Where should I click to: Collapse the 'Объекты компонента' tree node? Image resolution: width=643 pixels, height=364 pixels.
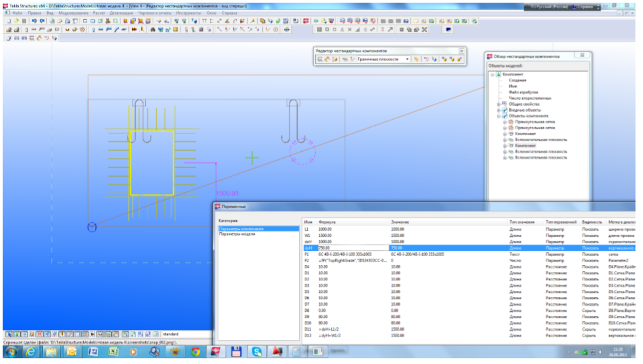tap(498, 116)
